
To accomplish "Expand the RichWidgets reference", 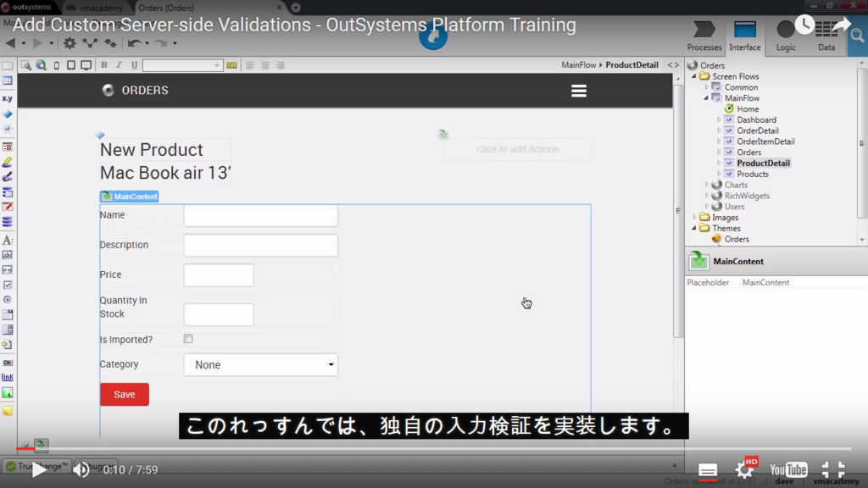I will [x=706, y=196].
